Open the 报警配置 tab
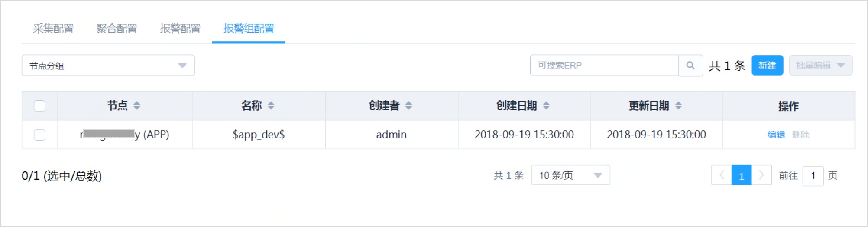Image resolution: width=868 pixels, height=227 pixels. click(180, 29)
